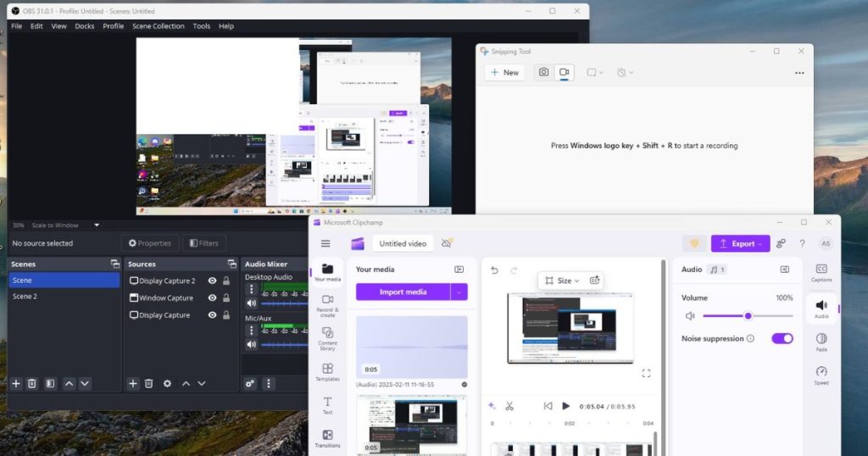Click the Properties button in OBS

149,243
